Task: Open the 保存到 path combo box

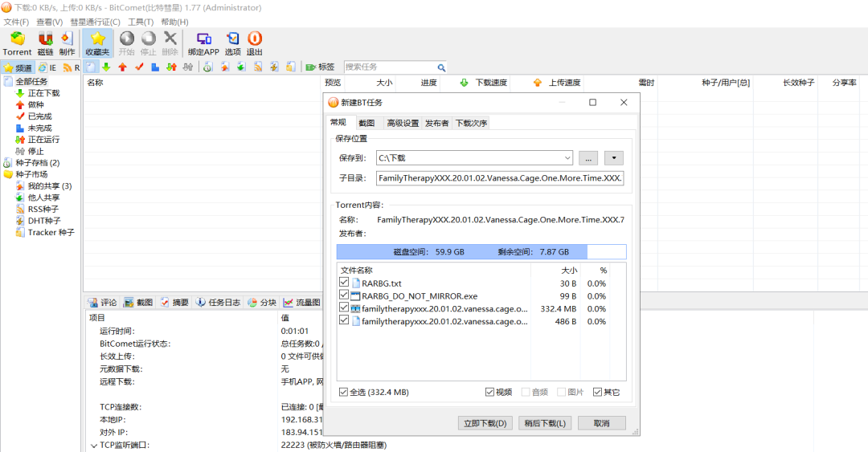Action: [474, 157]
